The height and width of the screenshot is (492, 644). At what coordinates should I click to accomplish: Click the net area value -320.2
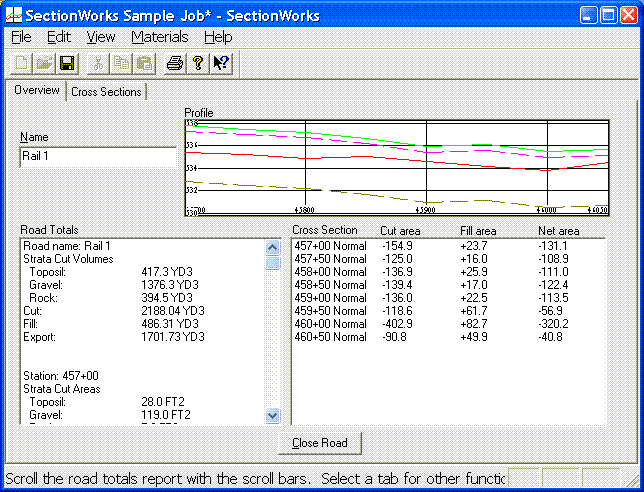click(553, 324)
